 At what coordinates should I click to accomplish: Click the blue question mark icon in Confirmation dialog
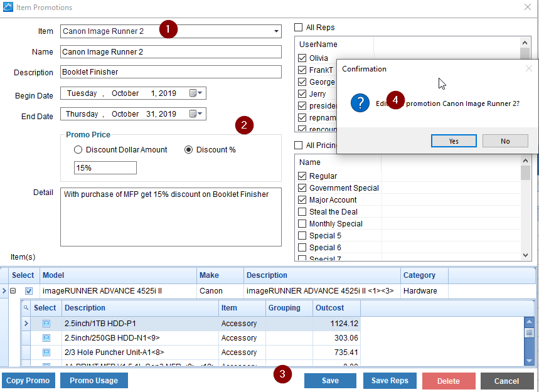click(360, 103)
